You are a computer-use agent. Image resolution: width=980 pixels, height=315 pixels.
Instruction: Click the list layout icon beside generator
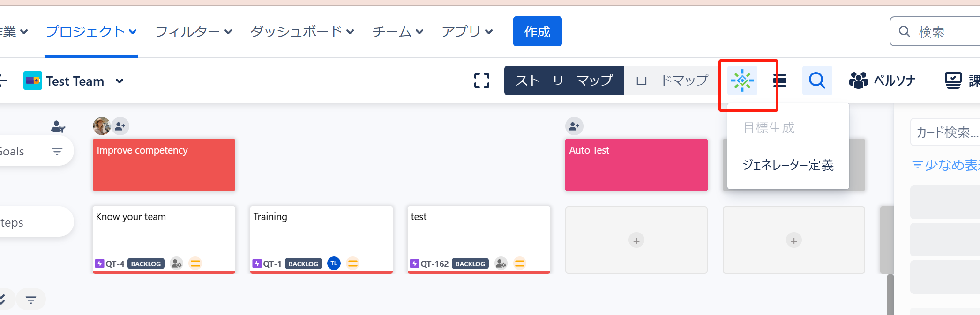(780, 81)
